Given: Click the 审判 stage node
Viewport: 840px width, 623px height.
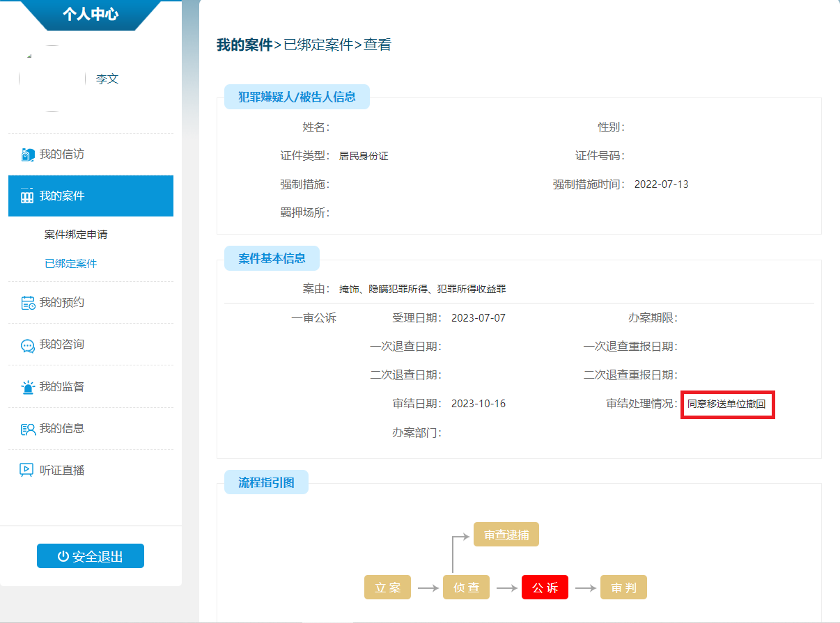Looking at the screenshot, I should click(623, 587).
